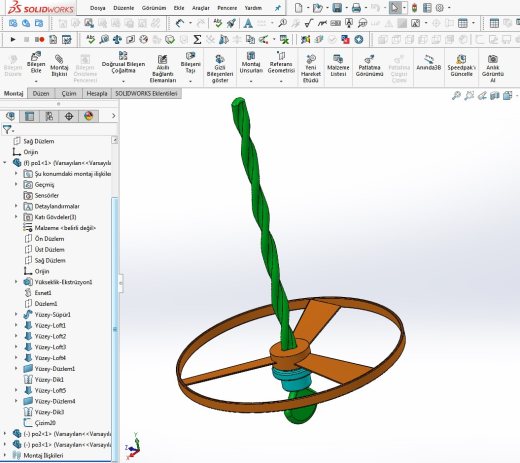520x463 pixels.
Task: Select Yükseklik-Ekstrüzyon1 in the feature tree
Action: click(63, 282)
